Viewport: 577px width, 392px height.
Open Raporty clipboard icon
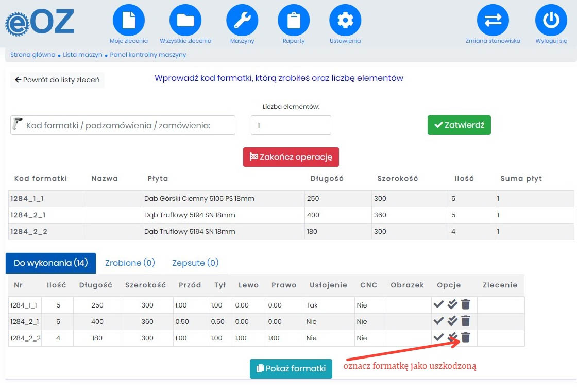tap(294, 21)
